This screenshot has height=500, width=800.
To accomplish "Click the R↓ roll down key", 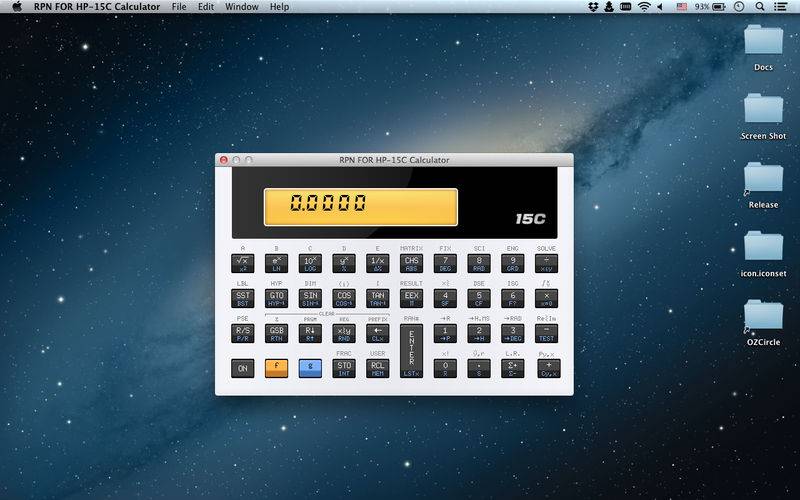I will tap(310, 333).
